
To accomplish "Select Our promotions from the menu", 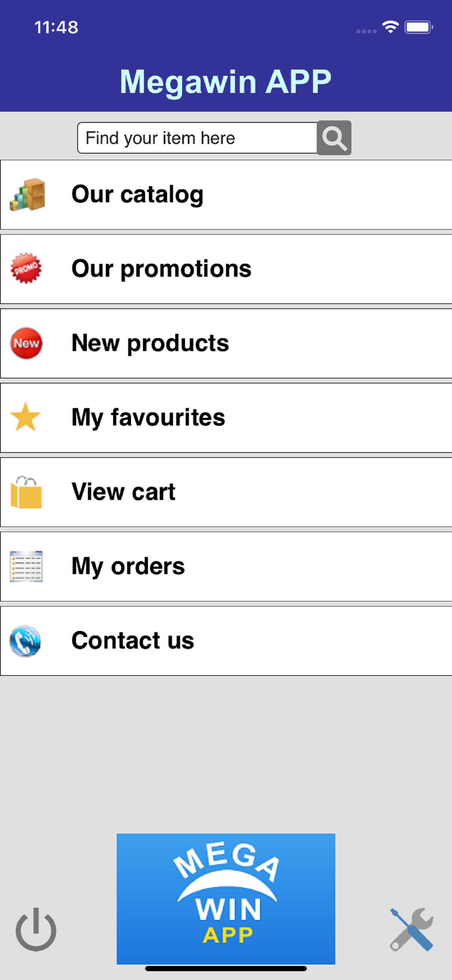I will pos(161,268).
